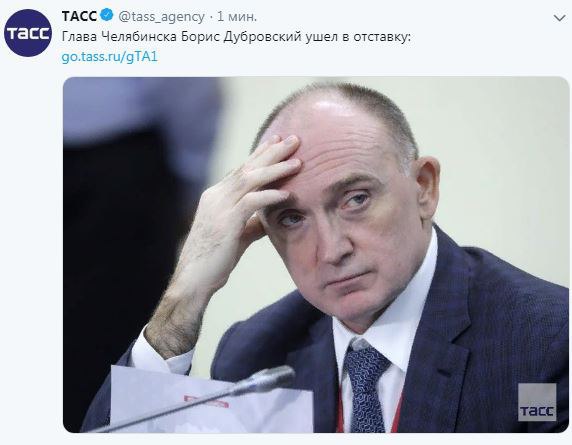Click the man's blue patterned tie in photo
Screen dimensions: 572x445
366,387
